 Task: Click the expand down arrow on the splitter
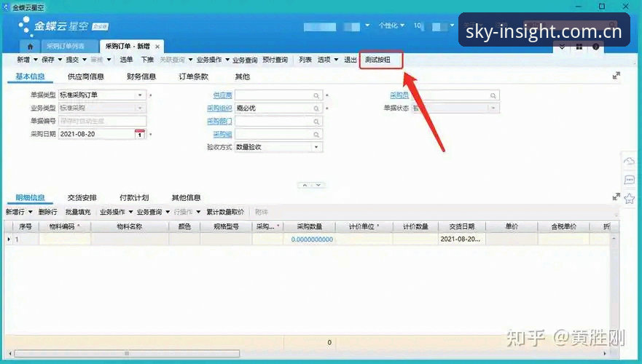click(x=318, y=185)
